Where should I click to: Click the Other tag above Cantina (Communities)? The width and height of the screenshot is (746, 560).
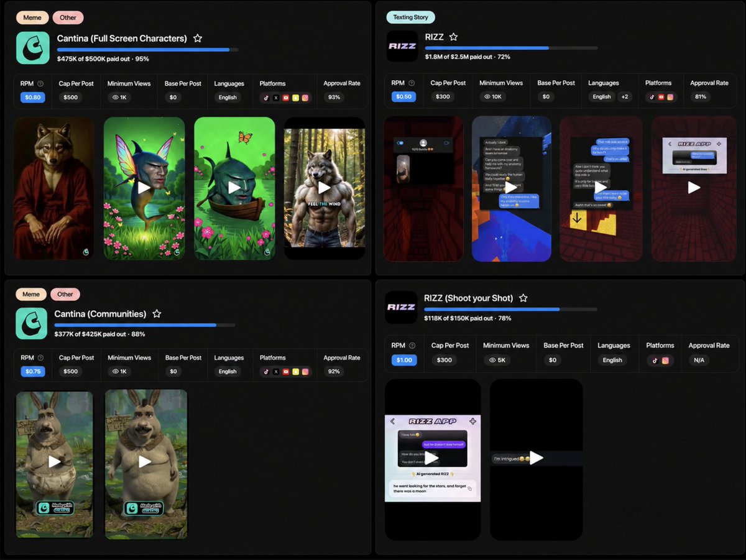pos(65,295)
